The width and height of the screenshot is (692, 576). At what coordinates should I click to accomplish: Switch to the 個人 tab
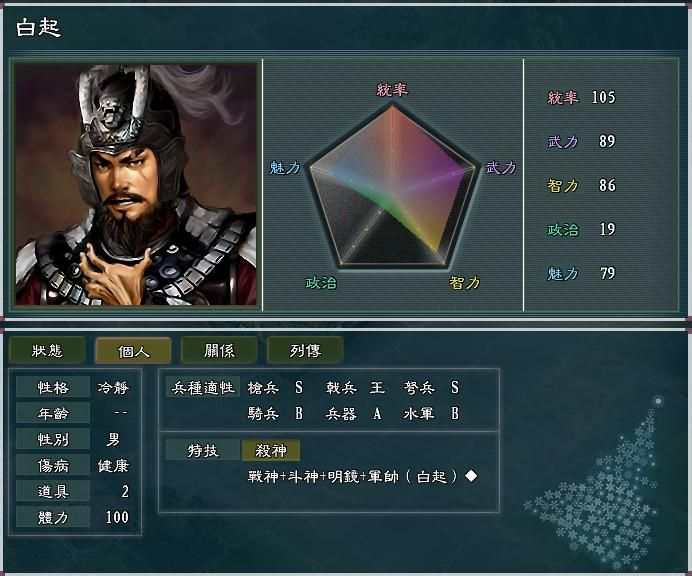(x=133, y=351)
